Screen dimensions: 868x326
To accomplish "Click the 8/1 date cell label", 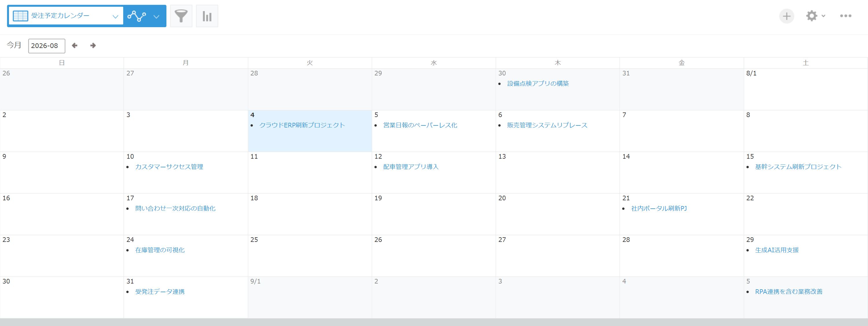I will [x=751, y=73].
